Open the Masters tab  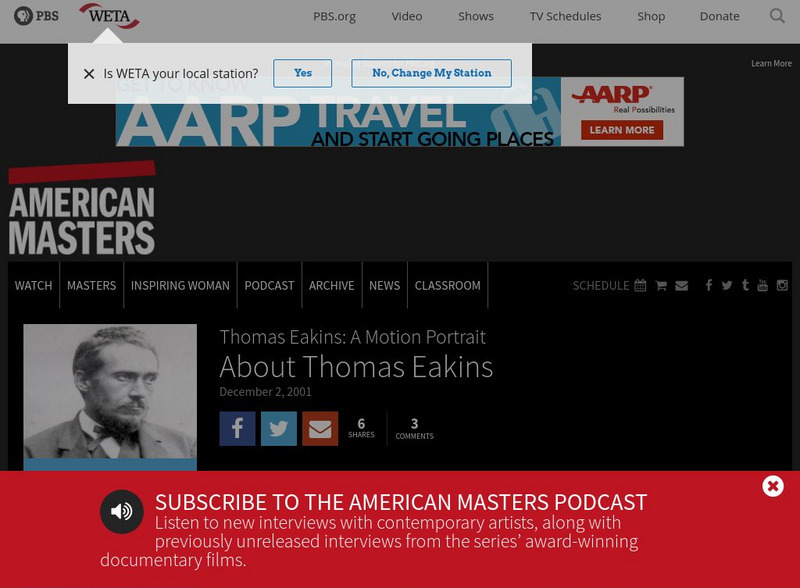(91, 285)
